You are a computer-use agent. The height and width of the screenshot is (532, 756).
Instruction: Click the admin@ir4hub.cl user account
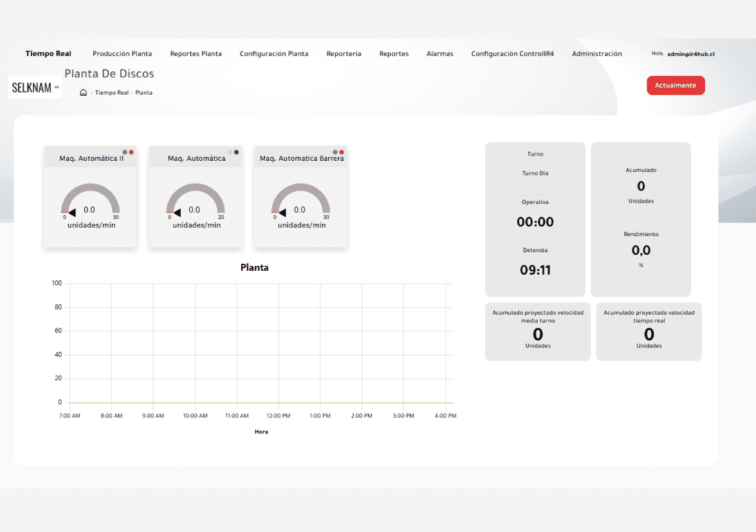(x=690, y=54)
